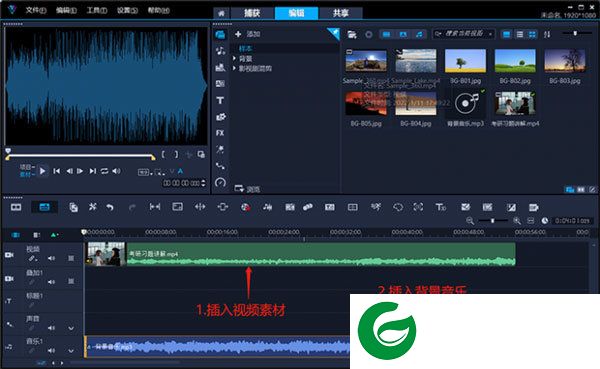
Task: Open the audio mixer tool in toolbar
Action: pos(267,207)
